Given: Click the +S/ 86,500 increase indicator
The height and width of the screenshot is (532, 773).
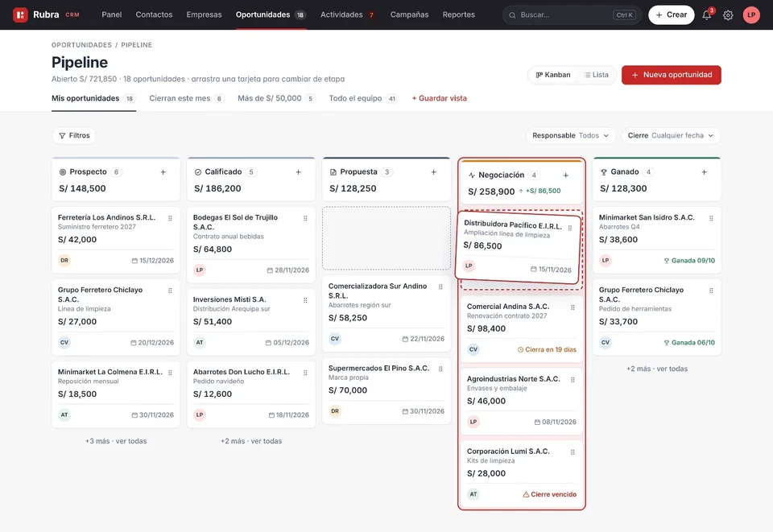Looking at the screenshot, I should [x=539, y=191].
